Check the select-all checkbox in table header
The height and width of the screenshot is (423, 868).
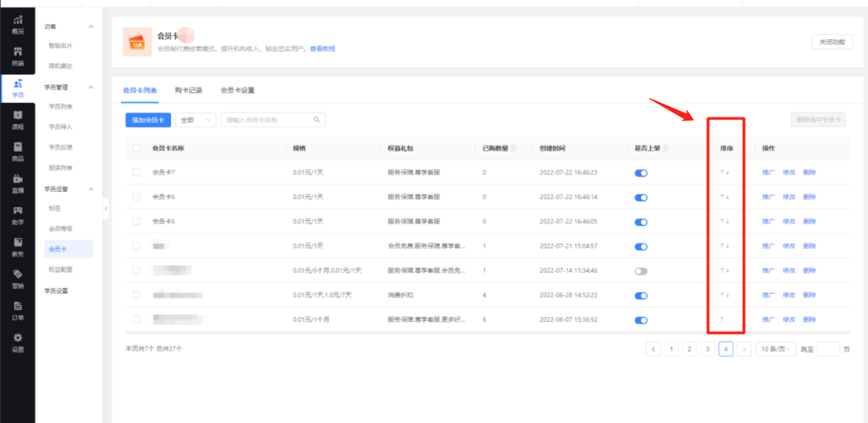(x=137, y=148)
